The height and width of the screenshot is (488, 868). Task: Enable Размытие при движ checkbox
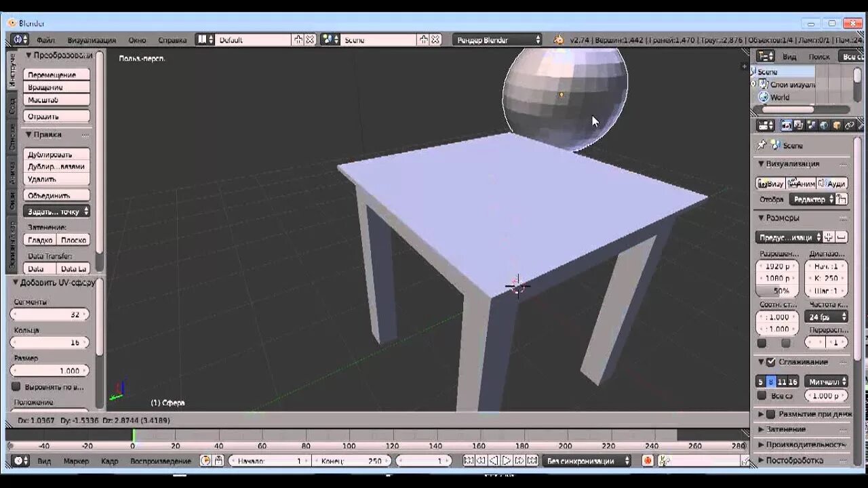pyautogui.click(x=771, y=413)
